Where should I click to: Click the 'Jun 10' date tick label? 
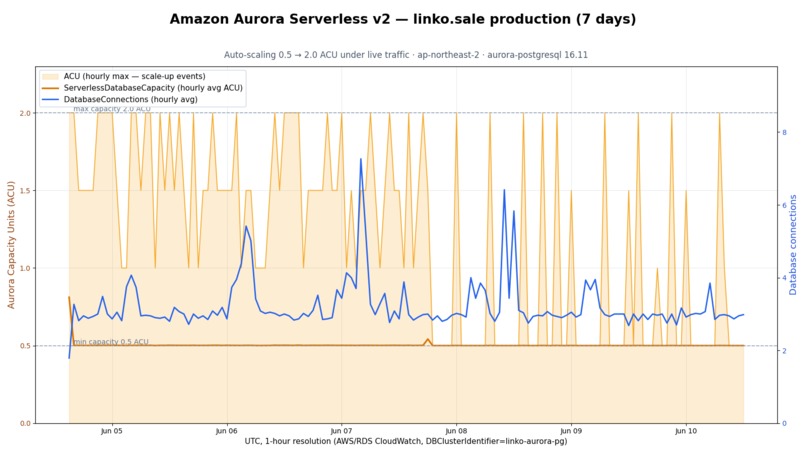click(x=686, y=431)
